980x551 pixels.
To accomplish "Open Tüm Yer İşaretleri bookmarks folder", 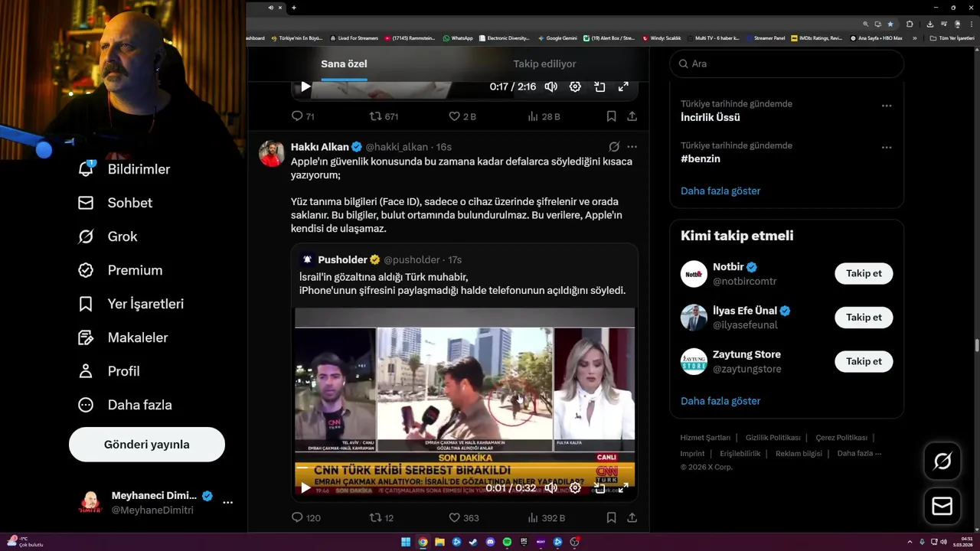I will click(952, 37).
